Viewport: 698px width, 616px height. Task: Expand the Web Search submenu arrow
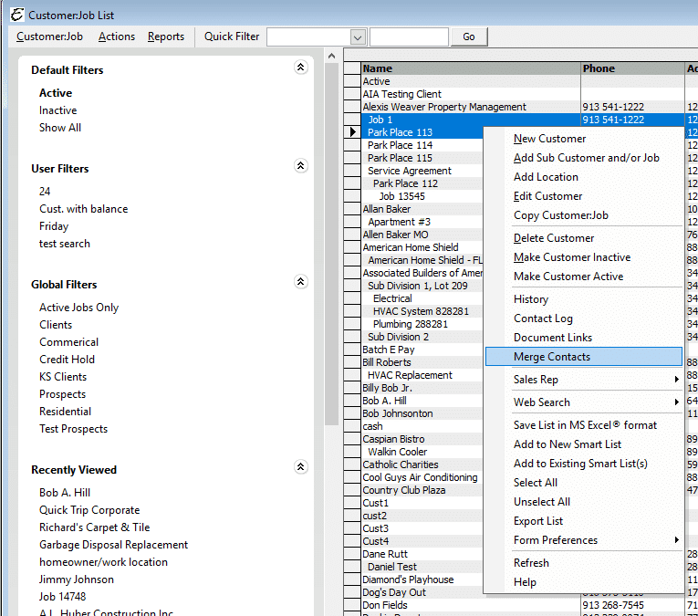pos(676,402)
